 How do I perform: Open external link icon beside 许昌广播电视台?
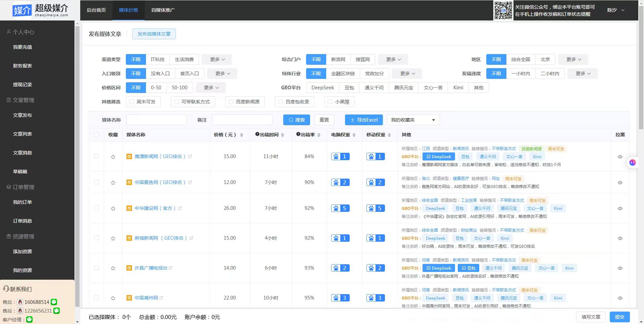(170, 268)
